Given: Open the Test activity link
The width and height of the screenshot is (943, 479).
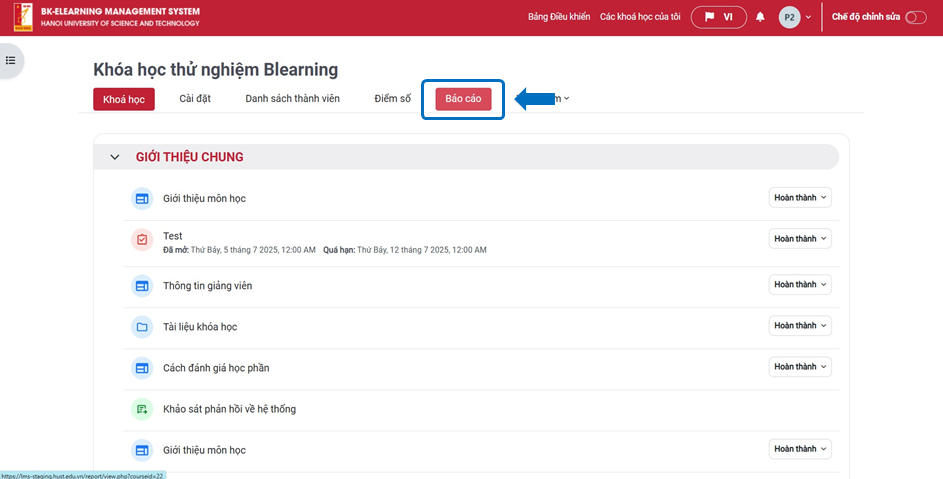Looking at the screenshot, I should coord(173,236).
